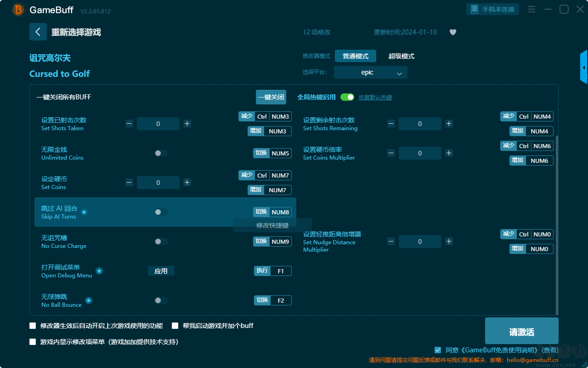Click Ctrl NUM4 decrease hotkey
Screen dimensions: 588x368
pyautogui.click(x=527, y=116)
